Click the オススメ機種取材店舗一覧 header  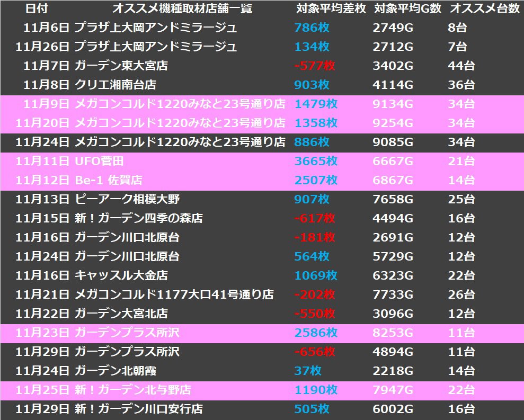click(182, 8)
